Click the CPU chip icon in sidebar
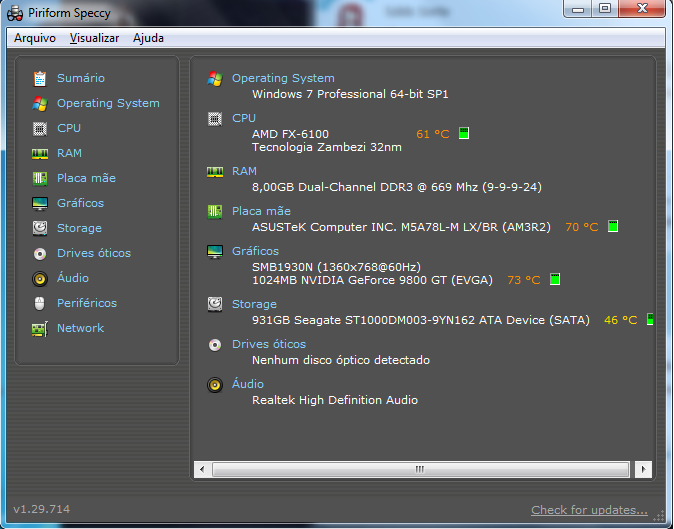Image resolution: width=674 pixels, height=529 pixels. point(40,128)
